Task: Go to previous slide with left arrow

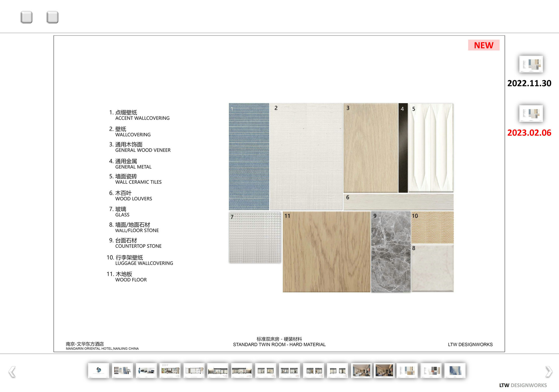Action: (12, 372)
